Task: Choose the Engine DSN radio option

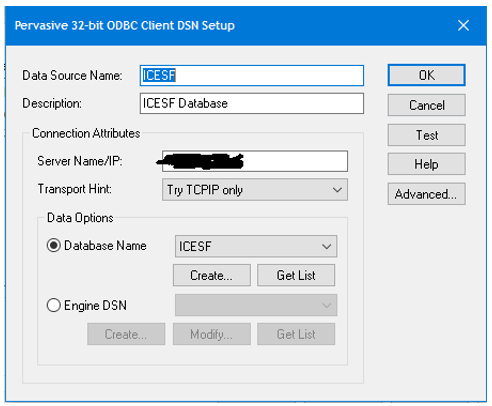Action: point(53,305)
